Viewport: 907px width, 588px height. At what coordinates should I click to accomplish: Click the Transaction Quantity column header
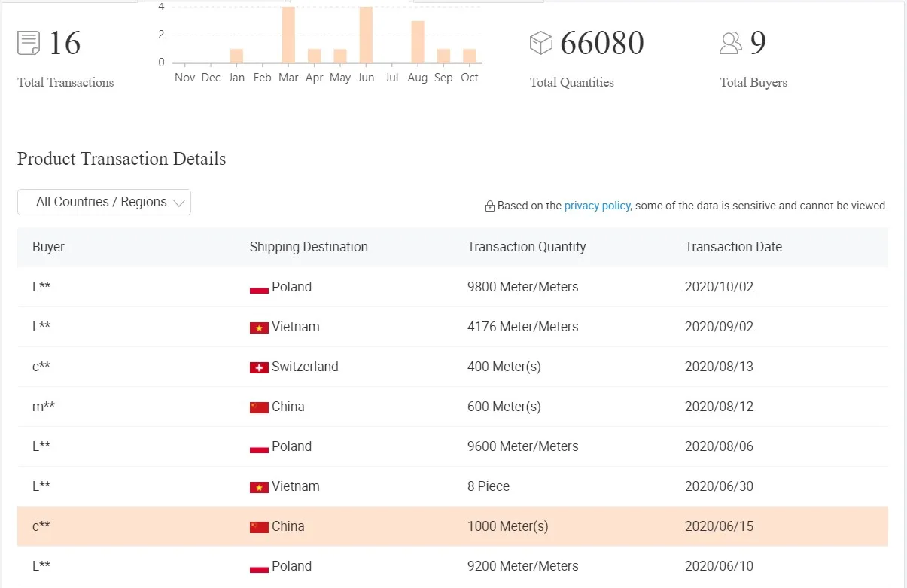click(526, 247)
